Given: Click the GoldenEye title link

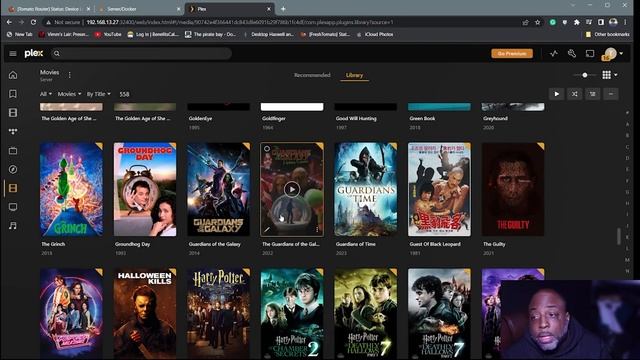Looking at the screenshot, I should [200, 118].
